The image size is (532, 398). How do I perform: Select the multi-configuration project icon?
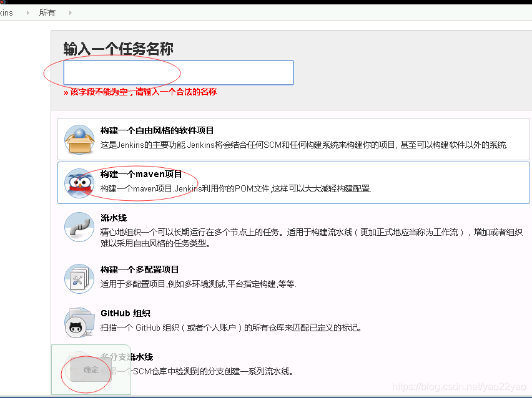point(79,279)
